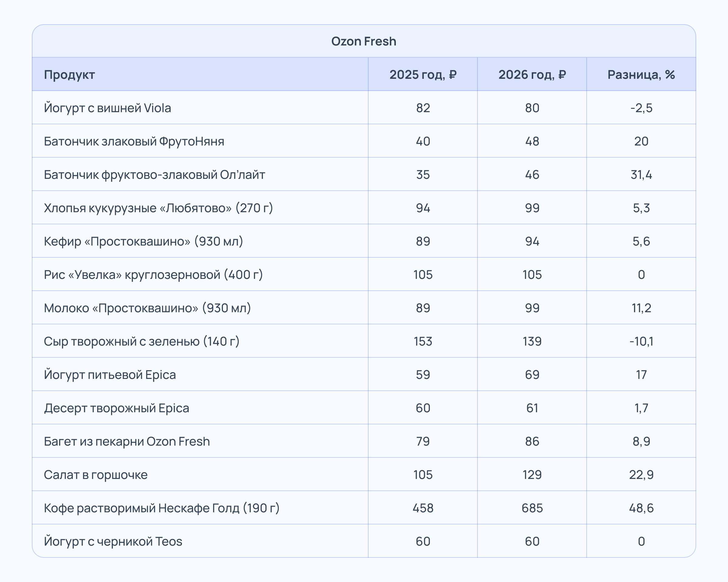This screenshot has width=728, height=582.
Task: Click the Йогурт с черникой Teos product cell
Action: 113,541
